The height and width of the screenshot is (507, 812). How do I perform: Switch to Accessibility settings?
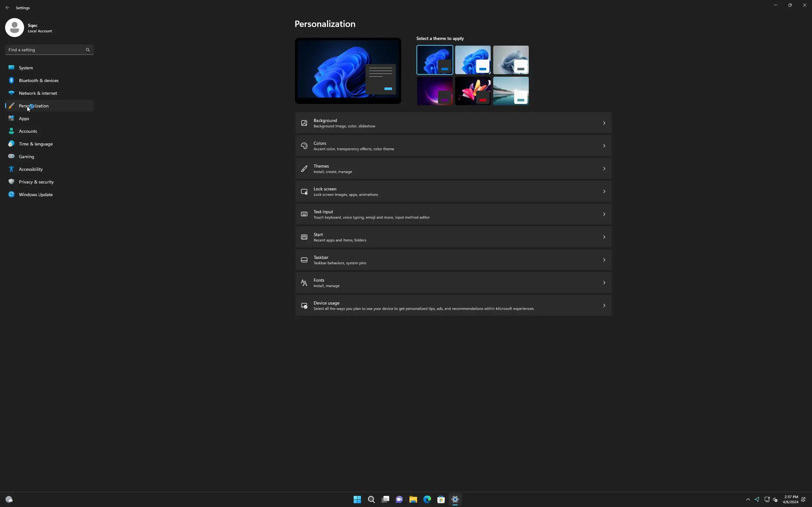click(30, 169)
